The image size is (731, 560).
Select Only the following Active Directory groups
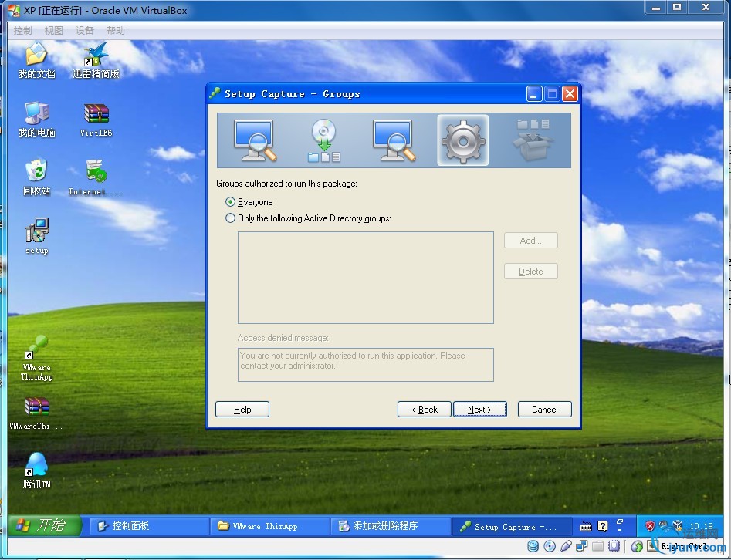click(x=308, y=218)
